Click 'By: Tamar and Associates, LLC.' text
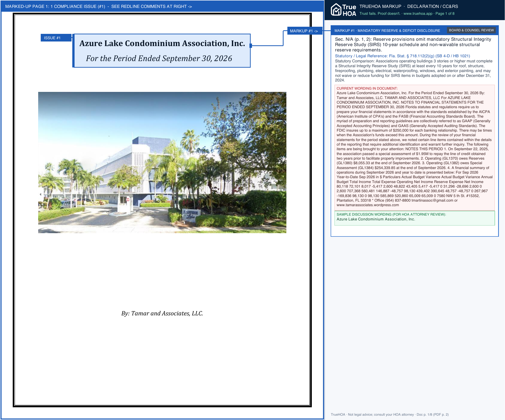This screenshot has width=505, height=420. pos(162,313)
